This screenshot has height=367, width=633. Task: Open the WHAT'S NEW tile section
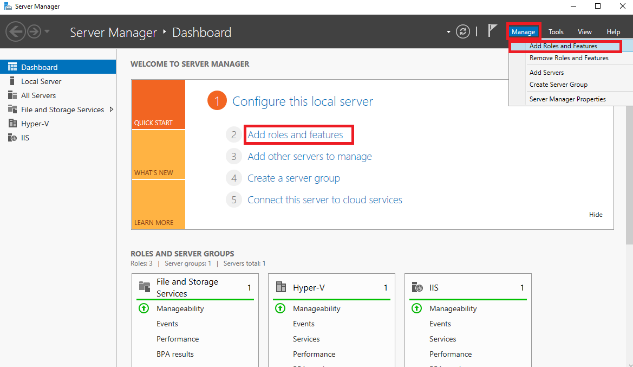pos(158,155)
